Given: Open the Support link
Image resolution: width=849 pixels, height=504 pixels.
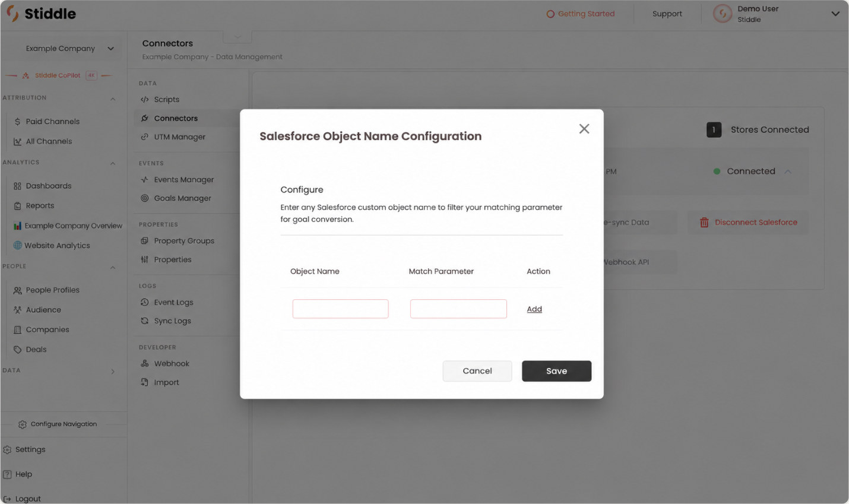Looking at the screenshot, I should coord(667,14).
